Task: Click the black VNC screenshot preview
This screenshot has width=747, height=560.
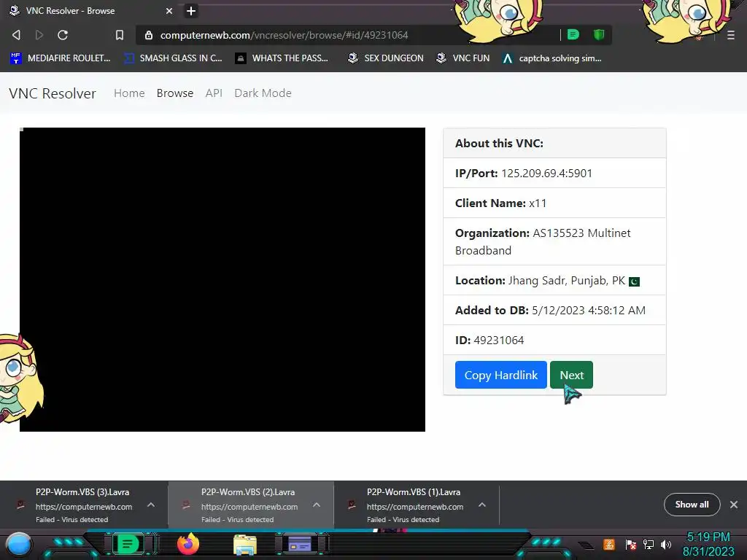Action: click(x=222, y=279)
